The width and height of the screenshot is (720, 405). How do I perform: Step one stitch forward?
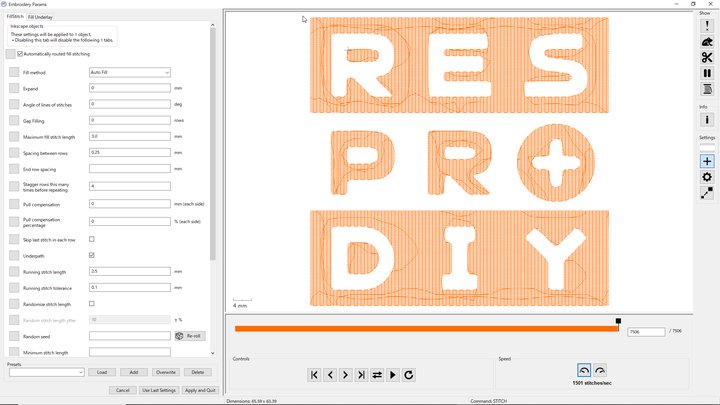tap(345, 375)
